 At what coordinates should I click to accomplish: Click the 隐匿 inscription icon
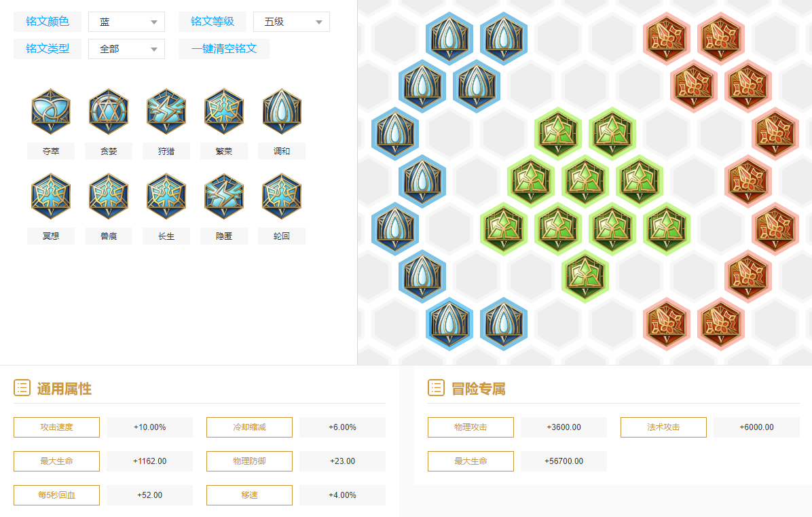click(x=224, y=196)
